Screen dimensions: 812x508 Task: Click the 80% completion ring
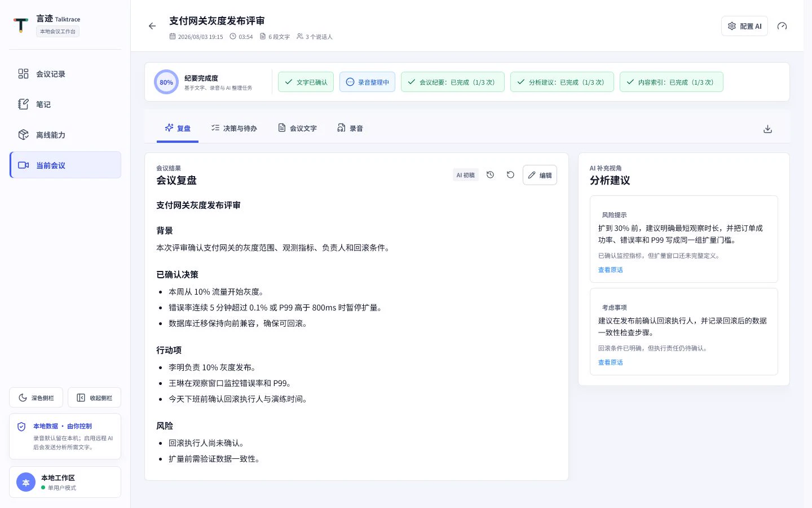[166, 82]
